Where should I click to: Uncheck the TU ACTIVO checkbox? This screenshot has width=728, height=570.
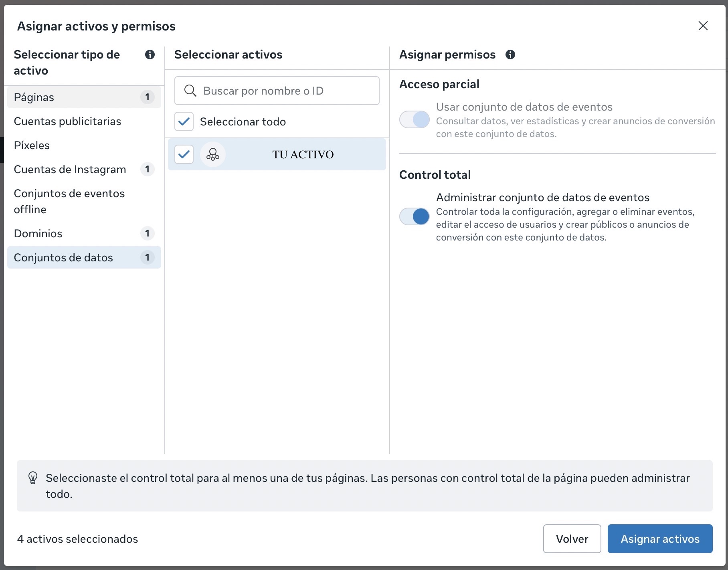(x=184, y=154)
